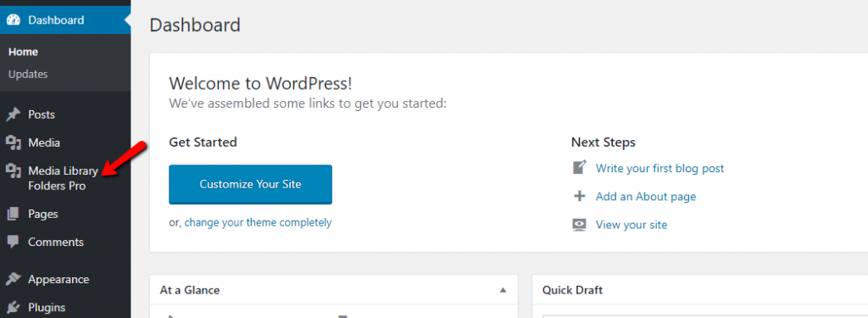This screenshot has height=318, width=868.
Task: Click the Media menu icon
Action: (14, 143)
